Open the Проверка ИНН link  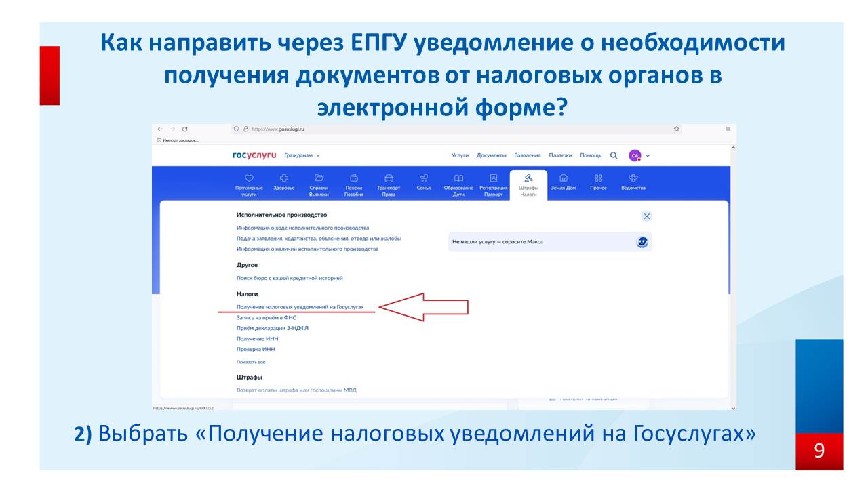pos(256,349)
